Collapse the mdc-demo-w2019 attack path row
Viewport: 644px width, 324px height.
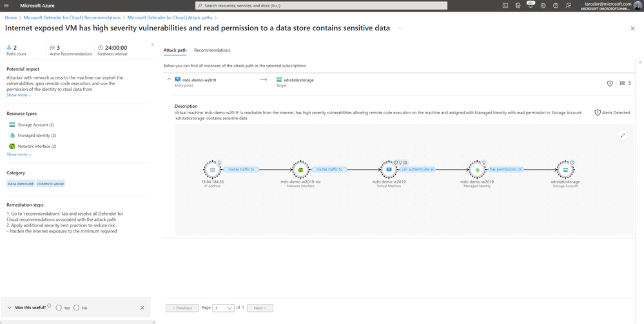(x=169, y=80)
